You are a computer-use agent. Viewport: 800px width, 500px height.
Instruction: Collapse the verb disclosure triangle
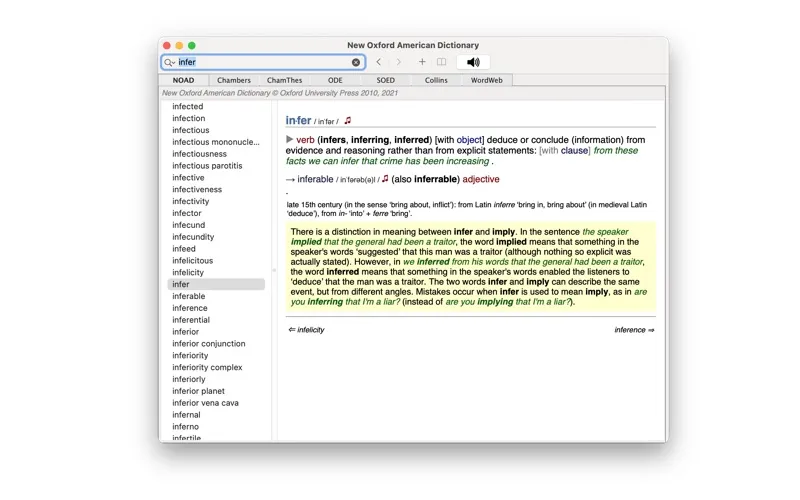pos(289,139)
